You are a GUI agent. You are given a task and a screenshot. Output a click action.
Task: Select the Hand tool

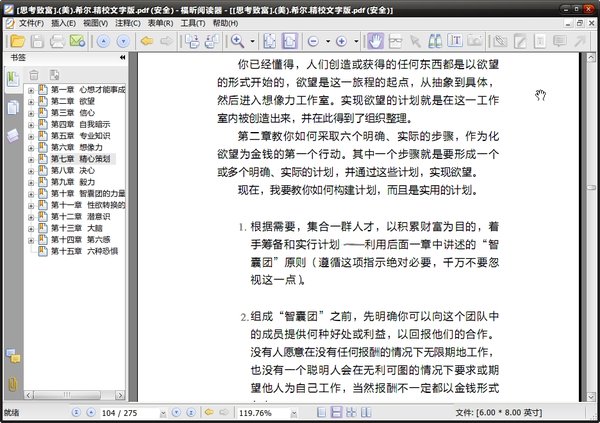(375, 41)
